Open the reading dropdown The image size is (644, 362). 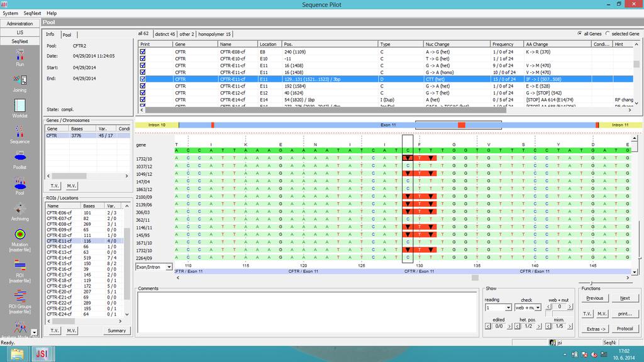coord(508,307)
